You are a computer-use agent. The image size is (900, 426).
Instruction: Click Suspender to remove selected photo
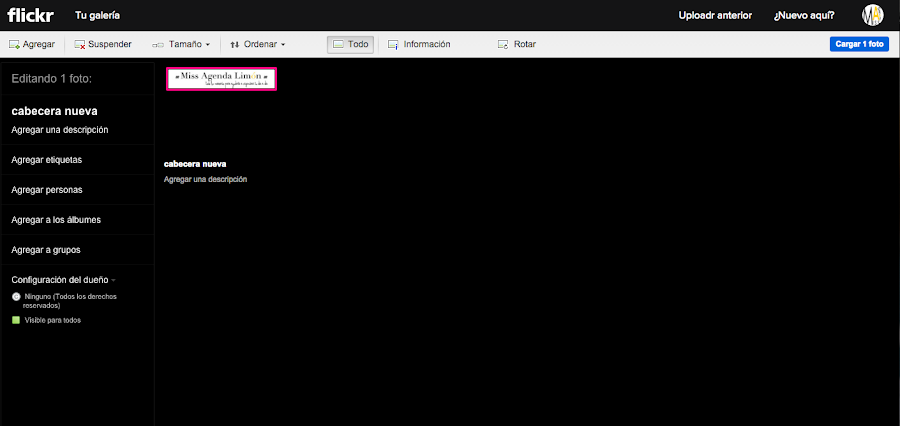pos(103,44)
